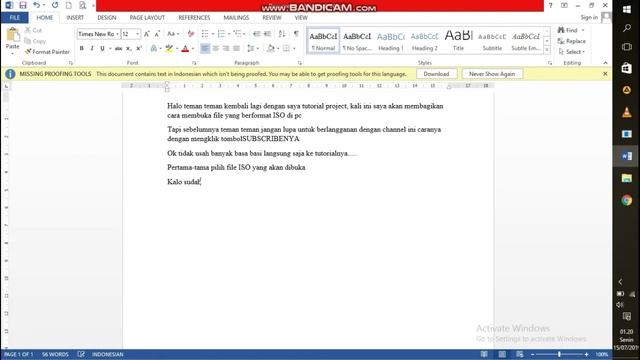The height and width of the screenshot is (360, 640).
Task: Open the Select dropdown in Editing
Action: 572,52
